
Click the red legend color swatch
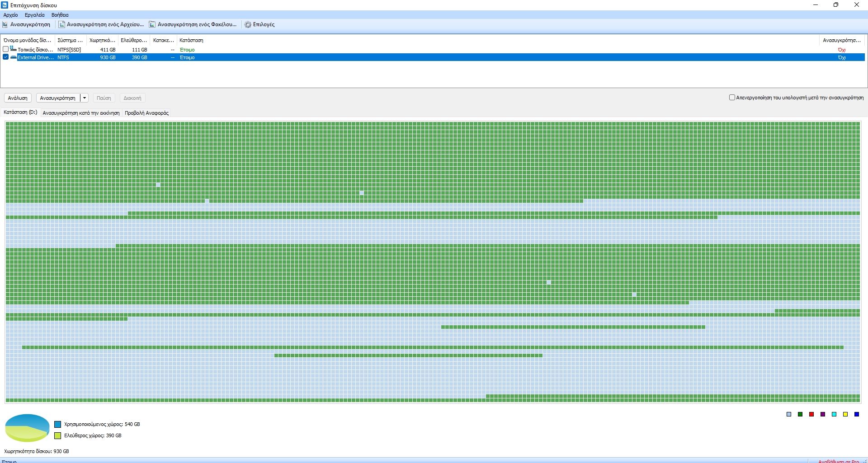[811, 414]
